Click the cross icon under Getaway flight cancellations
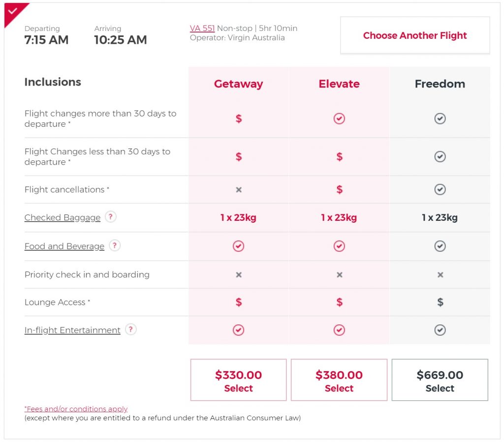 pyautogui.click(x=238, y=189)
